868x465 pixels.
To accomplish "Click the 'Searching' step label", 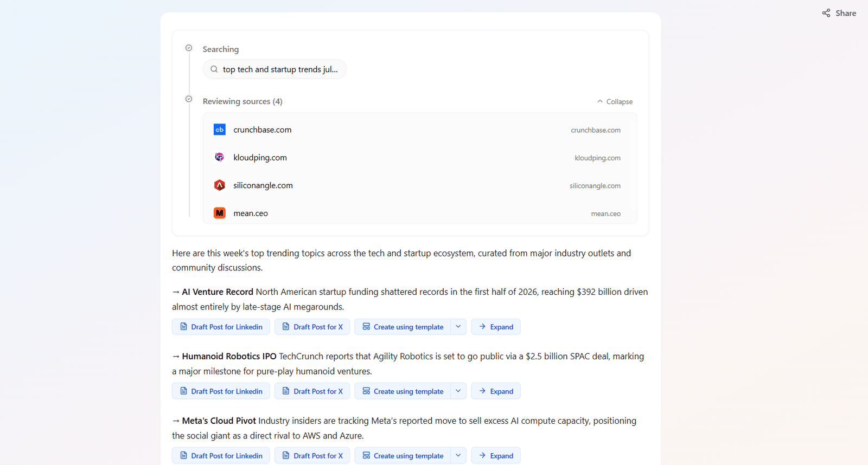I will coord(221,49).
